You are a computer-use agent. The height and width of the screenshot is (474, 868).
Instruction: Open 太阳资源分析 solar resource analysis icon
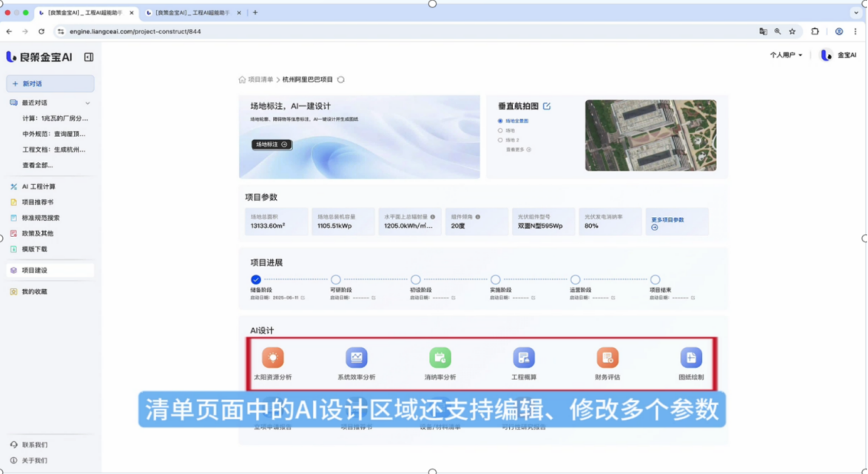[273, 358]
